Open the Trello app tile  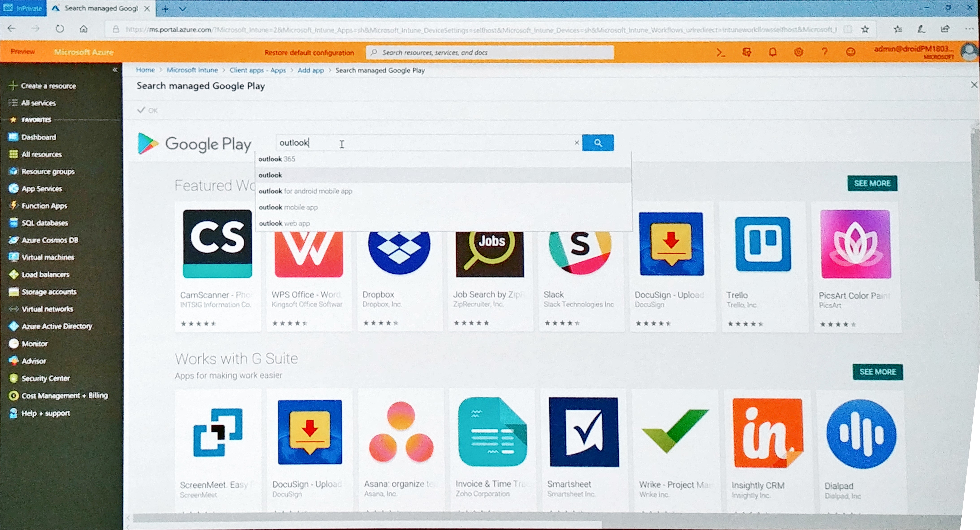[764, 267]
